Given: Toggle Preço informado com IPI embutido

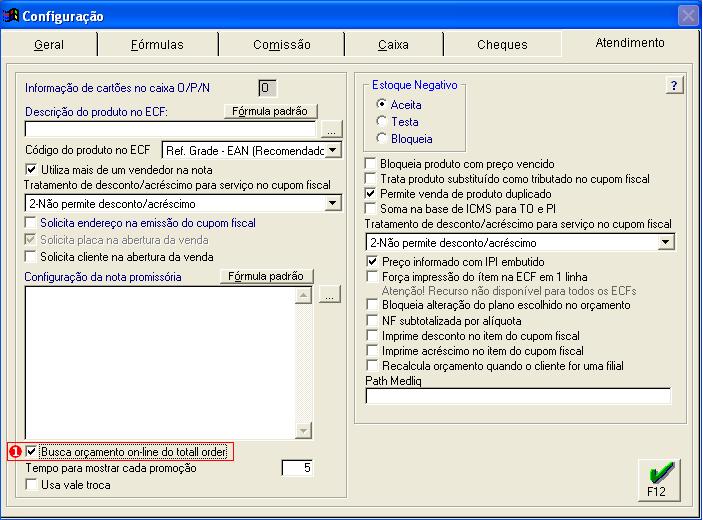Looking at the screenshot, I should [456, 261].
